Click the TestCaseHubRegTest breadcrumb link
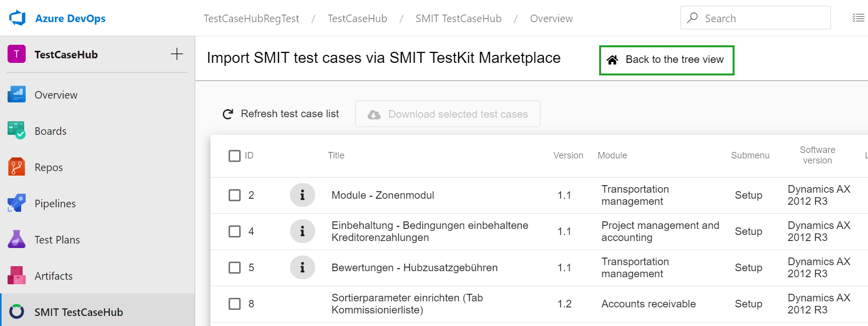868x326 pixels. click(x=251, y=19)
